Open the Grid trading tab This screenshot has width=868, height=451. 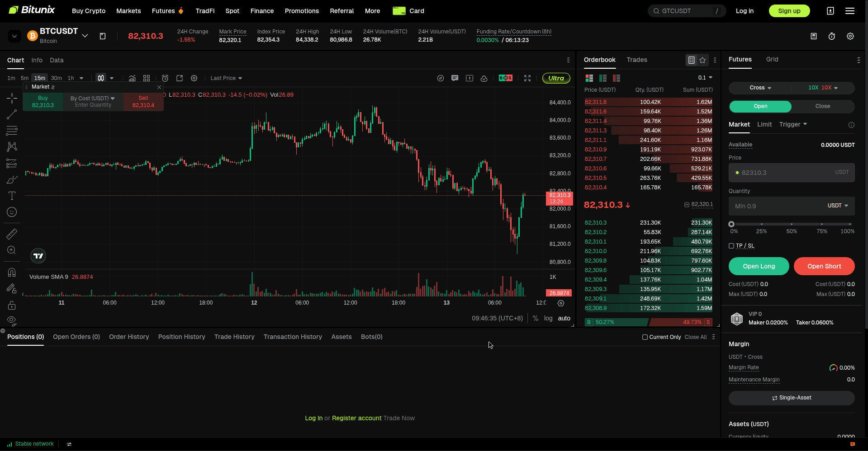772,59
